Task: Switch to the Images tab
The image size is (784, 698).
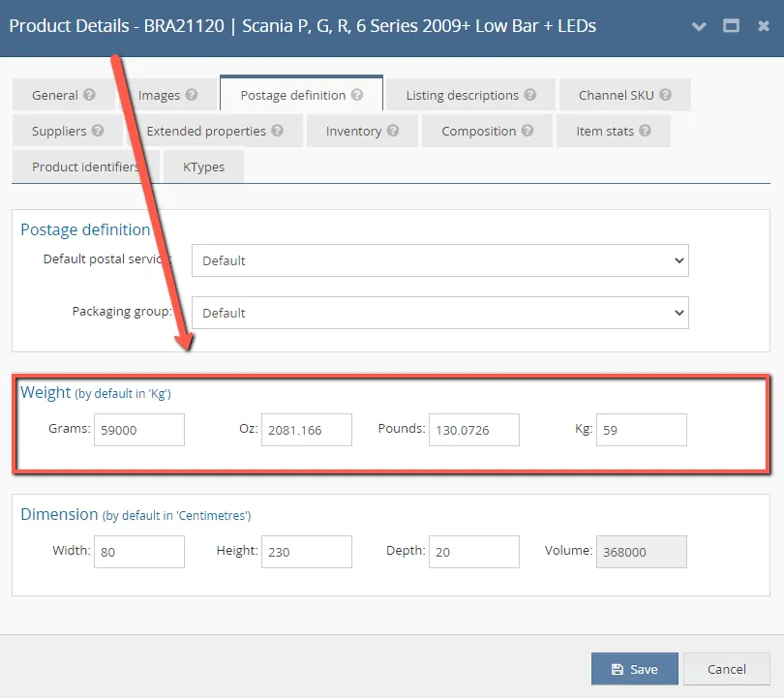Action: pyautogui.click(x=167, y=95)
